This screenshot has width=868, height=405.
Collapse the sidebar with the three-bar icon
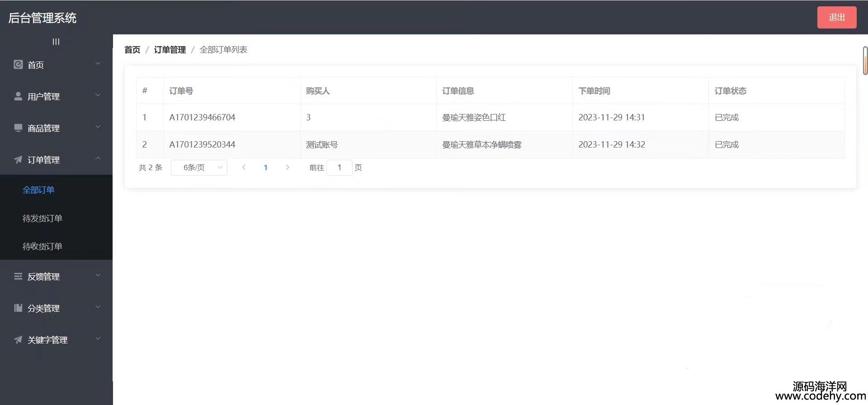(x=56, y=42)
